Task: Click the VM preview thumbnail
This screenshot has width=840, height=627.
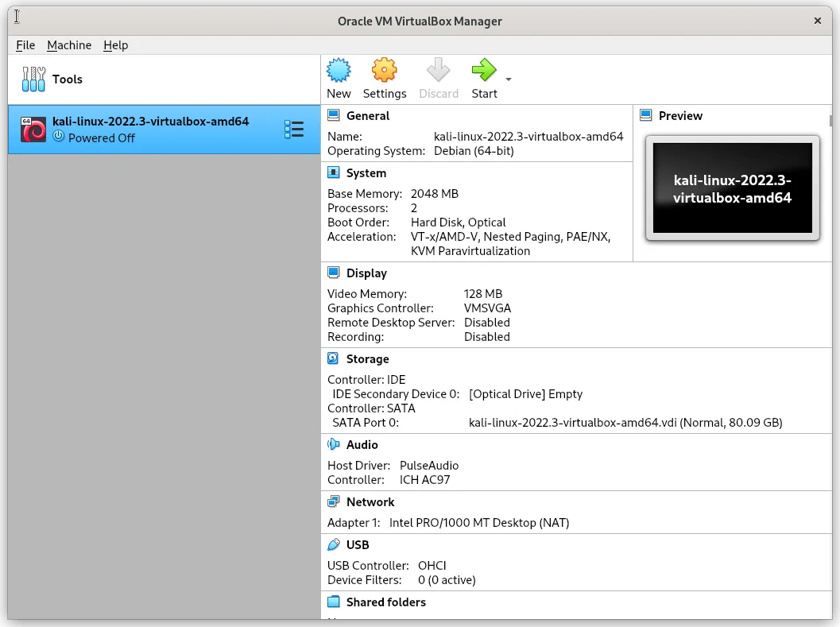Action: (733, 188)
